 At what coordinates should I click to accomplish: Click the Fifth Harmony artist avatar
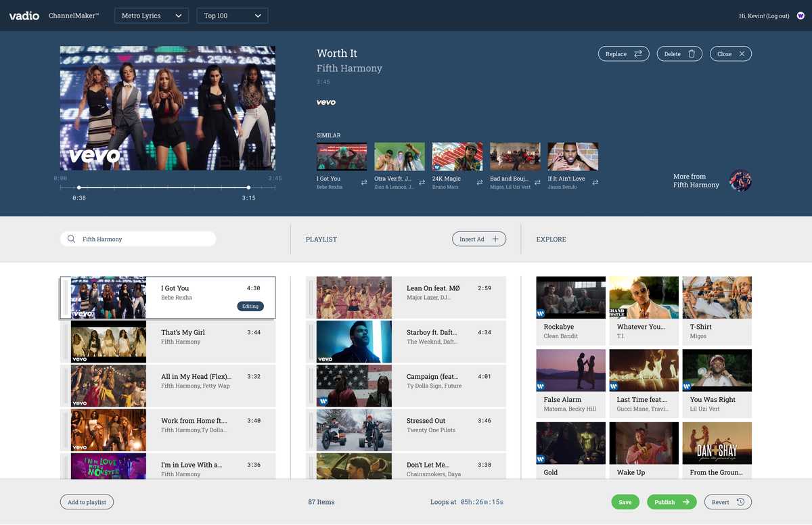click(740, 181)
